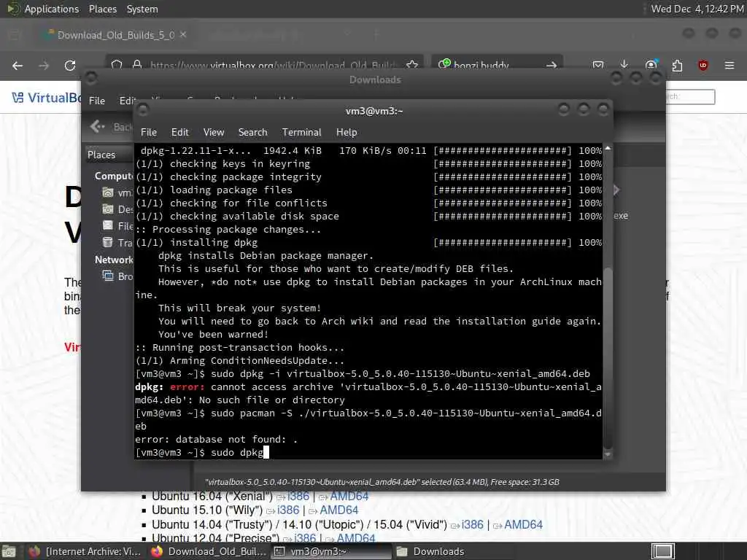Select the File System icon in sidebar

(x=108, y=226)
